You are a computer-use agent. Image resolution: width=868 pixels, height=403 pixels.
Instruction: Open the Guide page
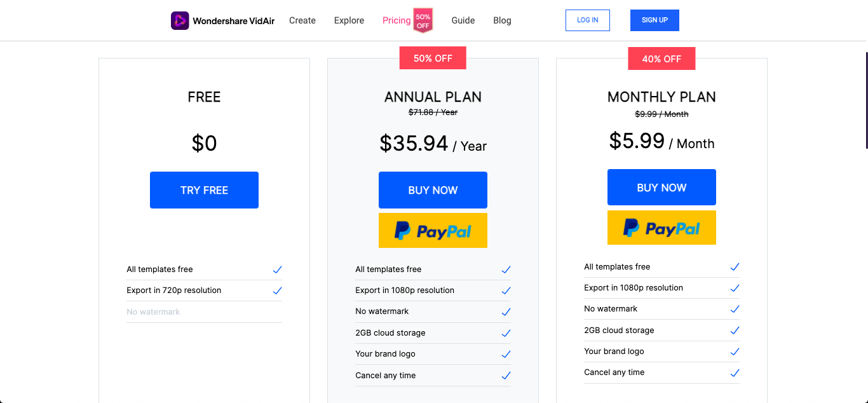pyautogui.click(x=463, y=20)
